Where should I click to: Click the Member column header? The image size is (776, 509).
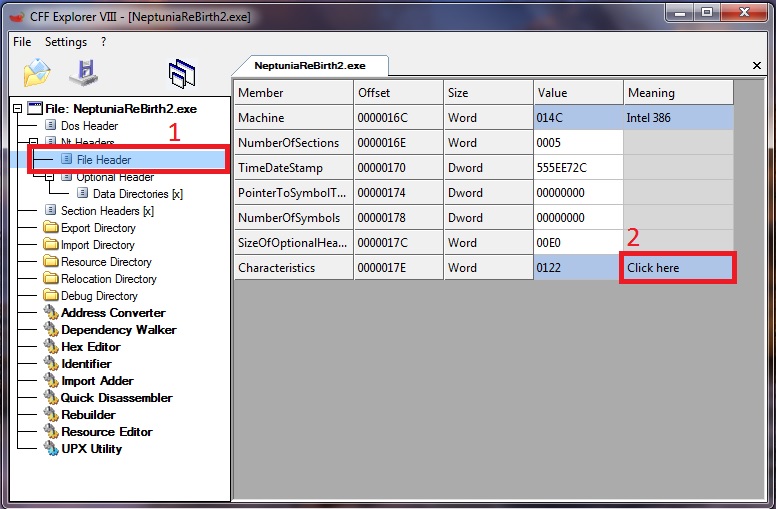point(294,93)
